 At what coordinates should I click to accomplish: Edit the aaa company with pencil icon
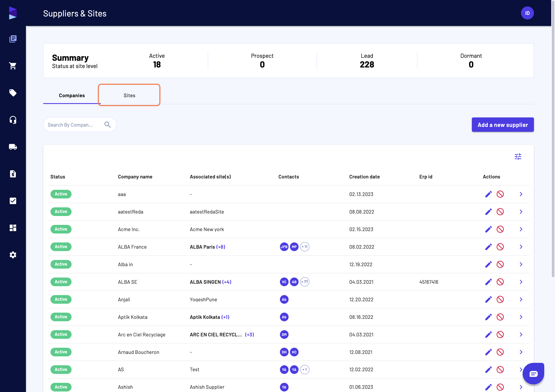coord(489,194)
